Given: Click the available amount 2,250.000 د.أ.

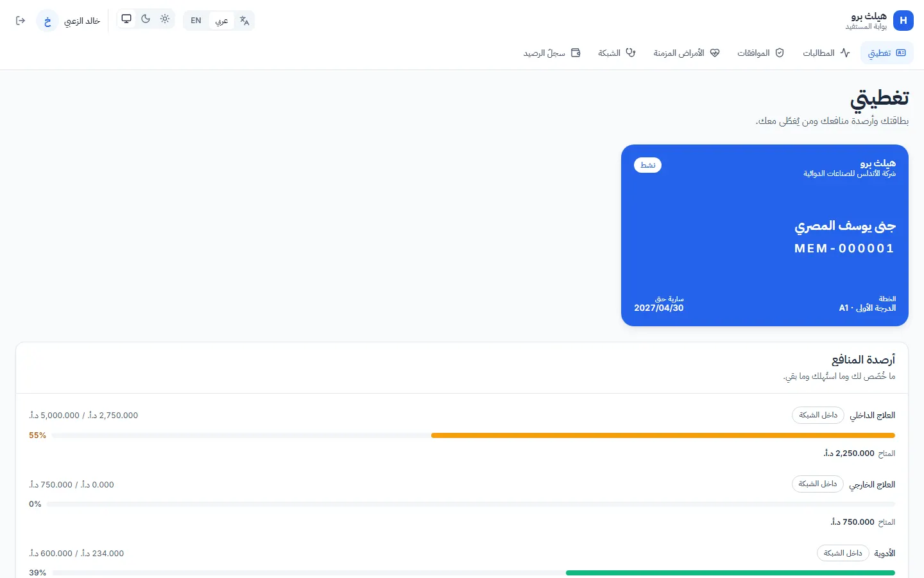Looking at the screenshot, I should pyautogui.click(x=849, y=453).
